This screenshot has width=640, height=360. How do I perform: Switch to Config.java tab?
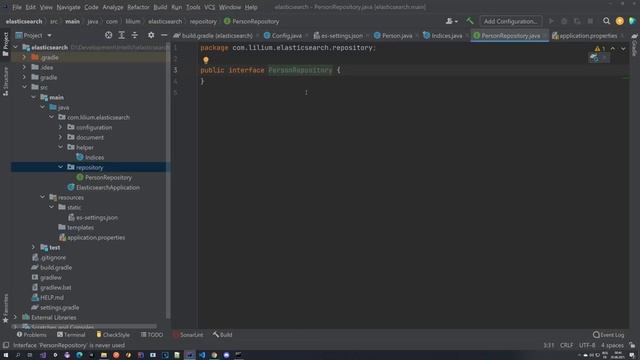click(x=283, y=36)
